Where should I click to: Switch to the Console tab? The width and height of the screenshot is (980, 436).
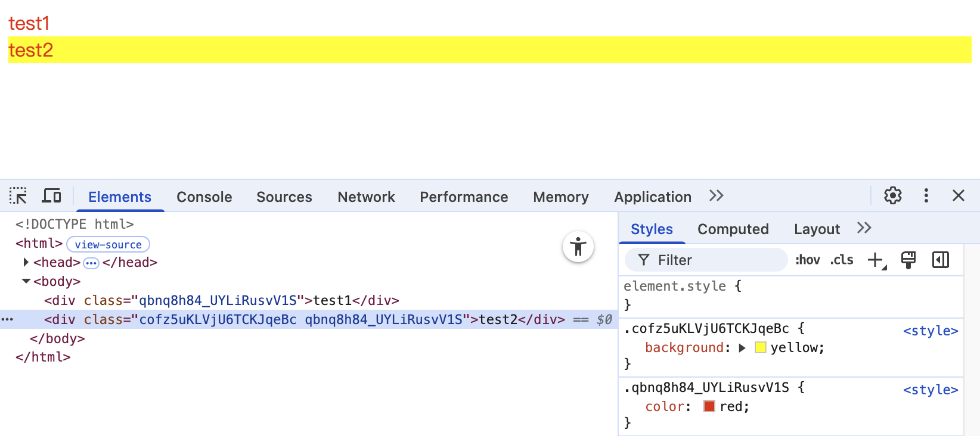click(x=204, y=197)
